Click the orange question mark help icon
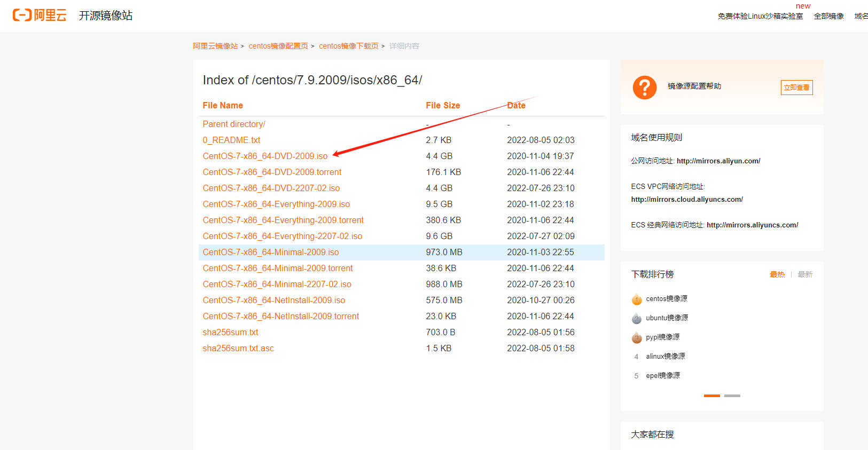Viewport: 868px width, 450px height. tap(645, 87)
